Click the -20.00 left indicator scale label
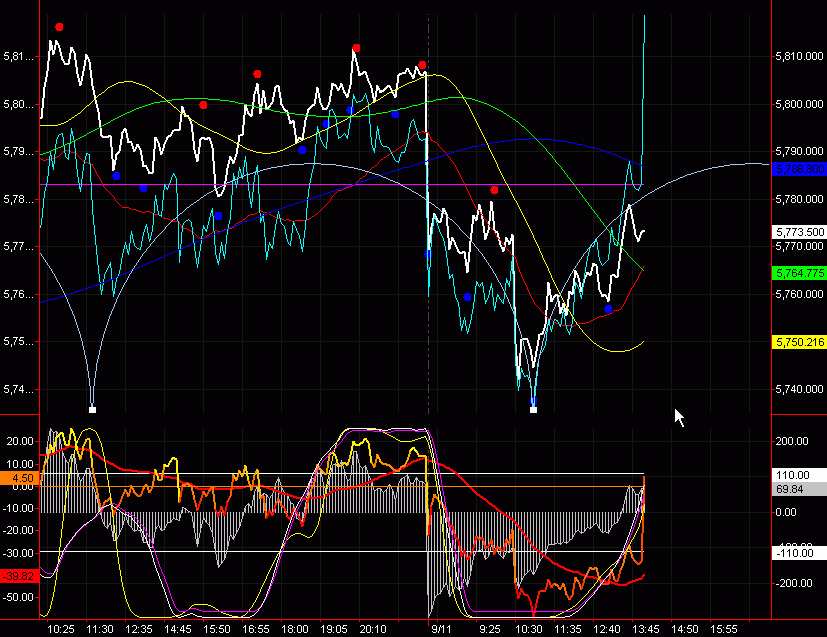 [18, 530]
